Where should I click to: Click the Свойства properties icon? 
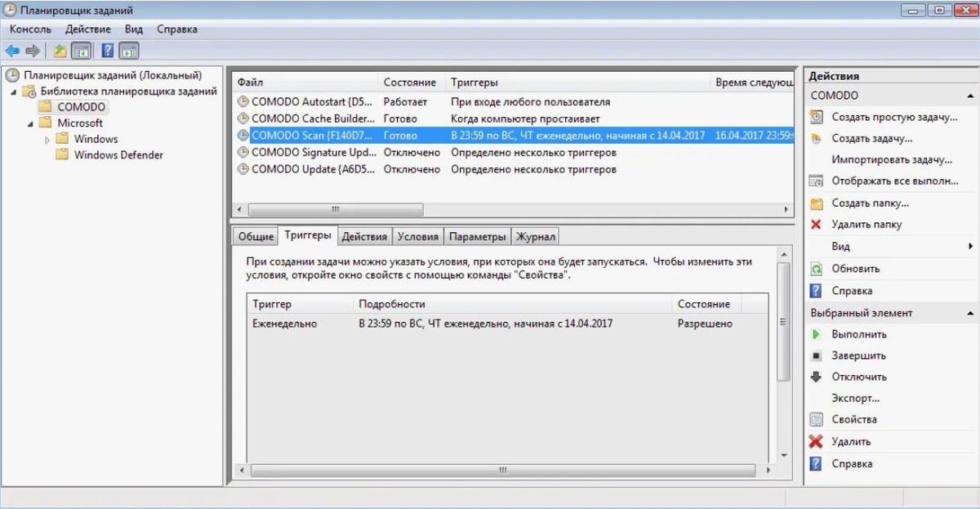(816, 420)
